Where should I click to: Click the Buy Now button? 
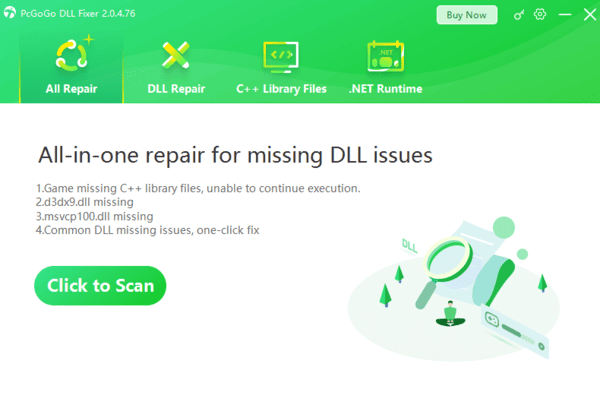pos(467,15)
